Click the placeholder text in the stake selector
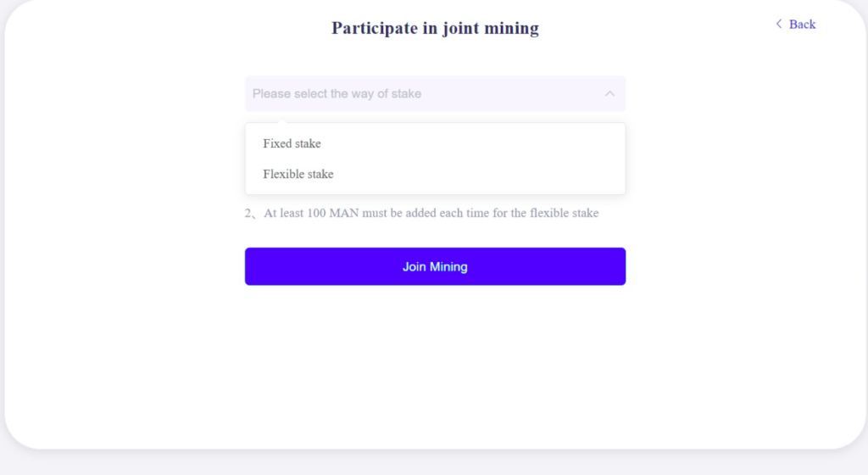Screen dimensions: 868x475 tap(337, 93)
